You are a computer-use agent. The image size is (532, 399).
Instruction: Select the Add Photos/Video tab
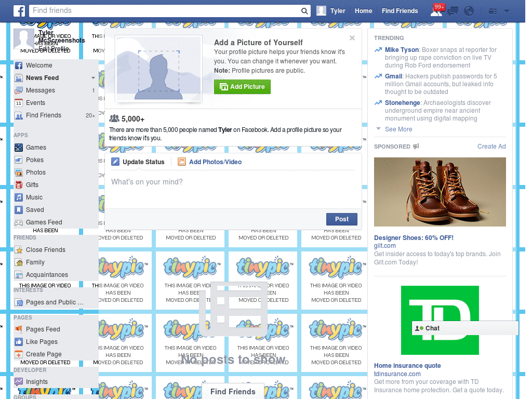pyautogui.click(x=210, y=162)
